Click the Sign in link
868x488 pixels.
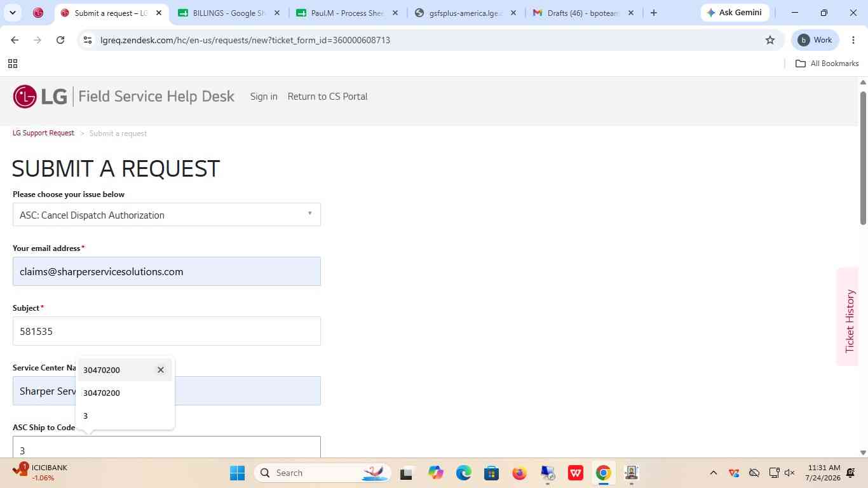[264, 97]
